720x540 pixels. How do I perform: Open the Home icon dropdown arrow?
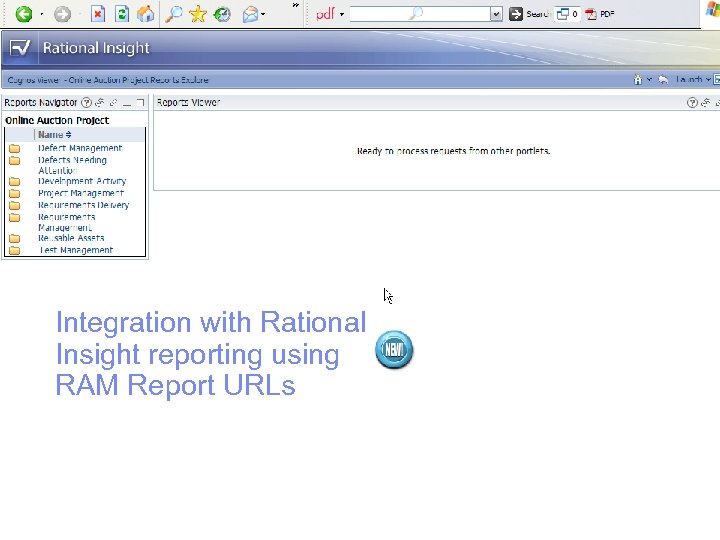[649, 79]
